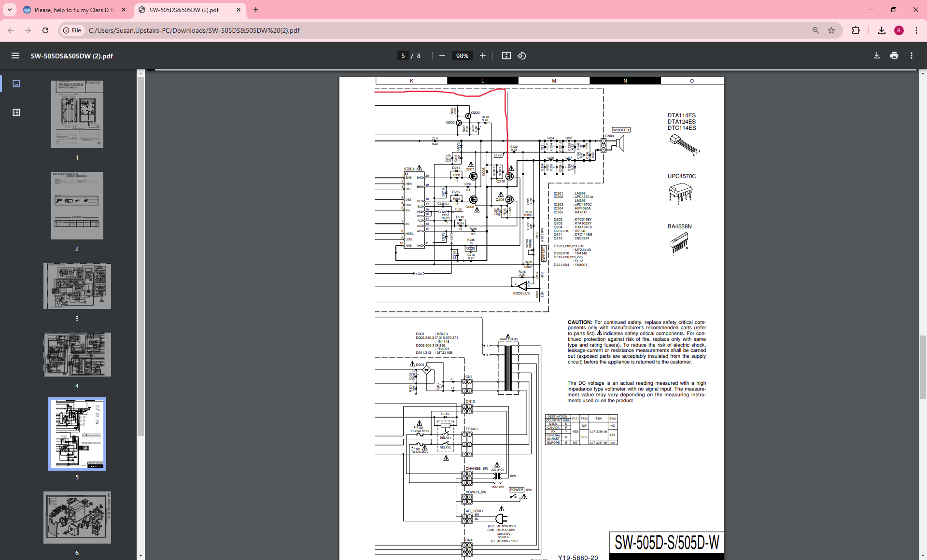Click the thumbnail panel scrollbar thumb
927x560 pixels.
(141, 257)
